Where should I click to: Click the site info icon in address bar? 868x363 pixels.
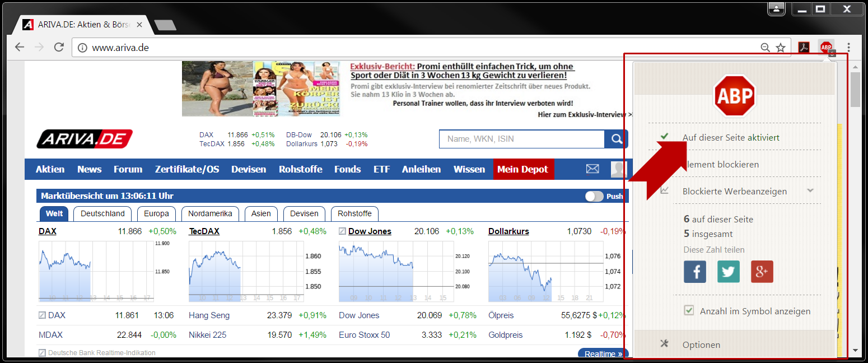(83, 48)
